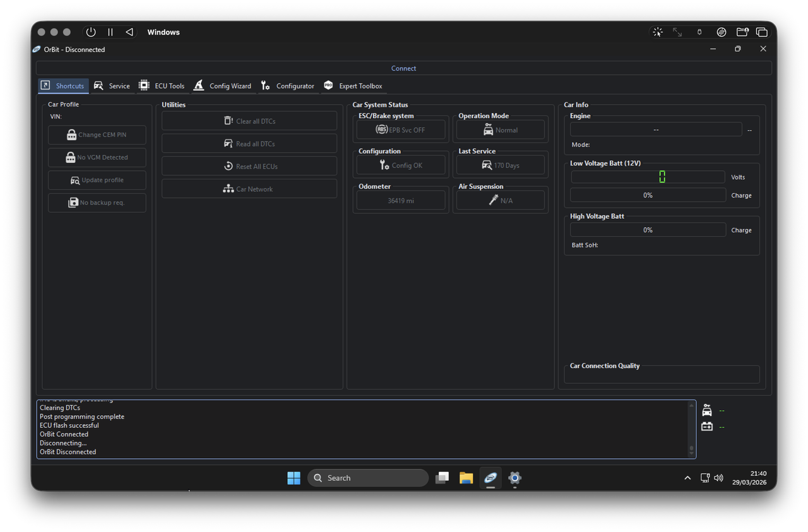The width and height of the screenshot is (808, 532).
Task: Click the Change CEM PIN button
Action: [97, 135]
